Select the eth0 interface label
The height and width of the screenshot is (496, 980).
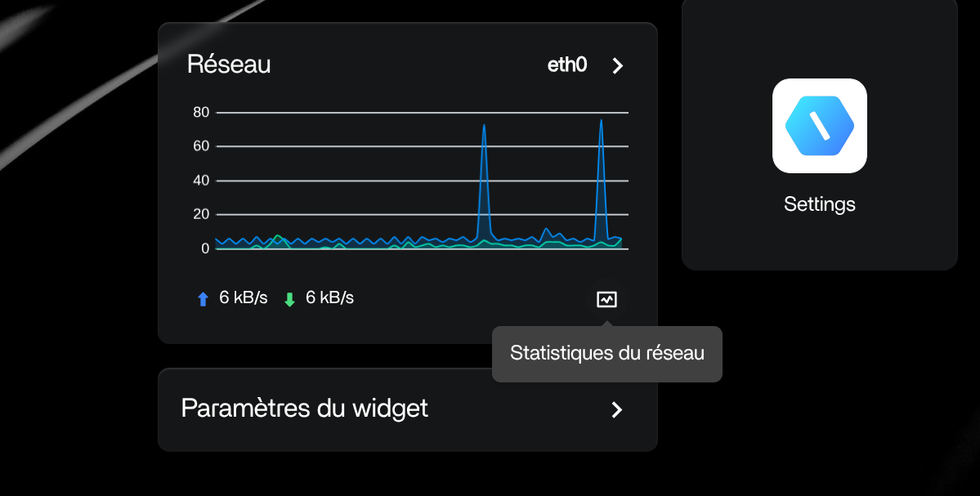click(567, 65)
